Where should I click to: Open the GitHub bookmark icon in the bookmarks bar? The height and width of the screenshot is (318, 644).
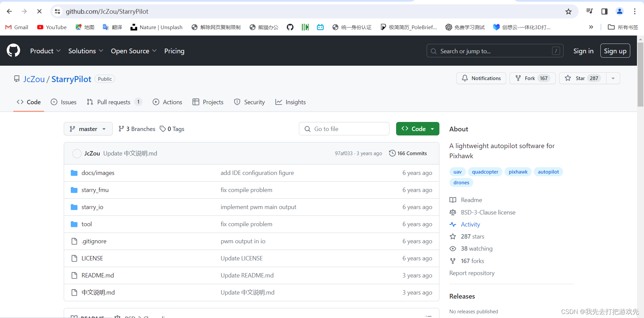(x=290, y=27)
